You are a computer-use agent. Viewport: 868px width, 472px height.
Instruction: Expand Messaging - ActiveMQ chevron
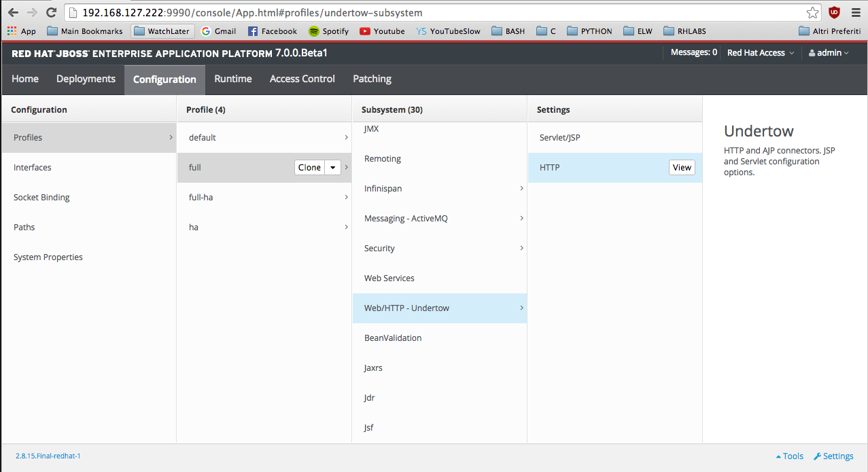[521, 218]
